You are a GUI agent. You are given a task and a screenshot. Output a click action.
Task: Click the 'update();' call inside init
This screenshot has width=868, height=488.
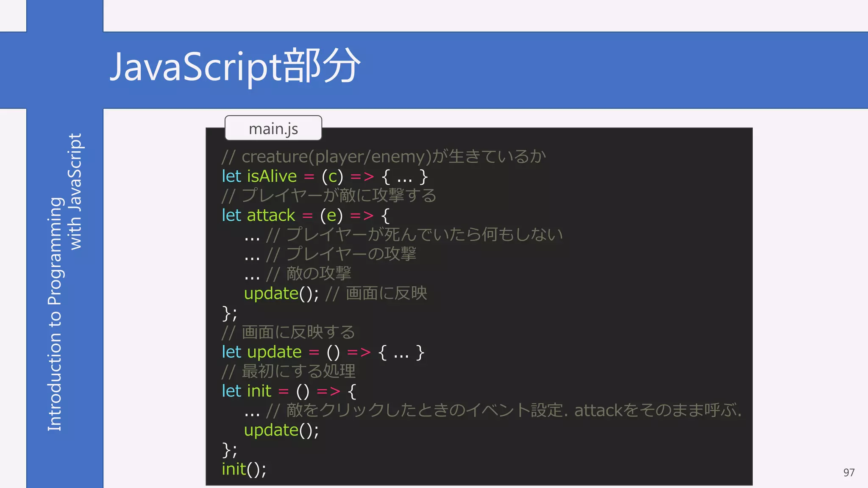click(281, 430)
